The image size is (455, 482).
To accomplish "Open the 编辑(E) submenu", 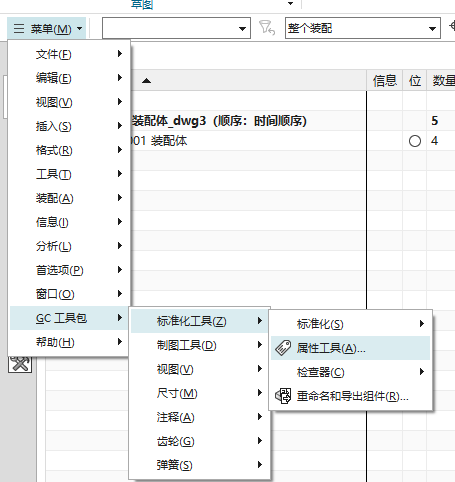I will [69, 78].
